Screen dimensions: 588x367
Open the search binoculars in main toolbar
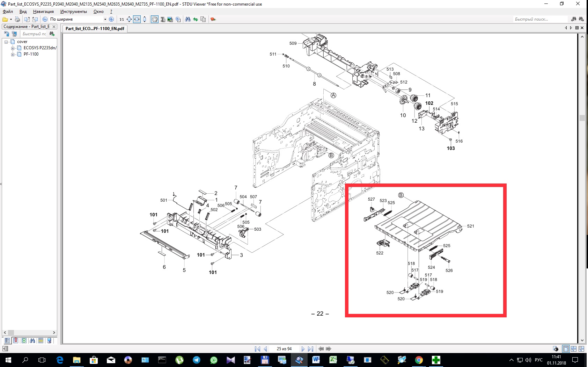(x=188, y=19)
